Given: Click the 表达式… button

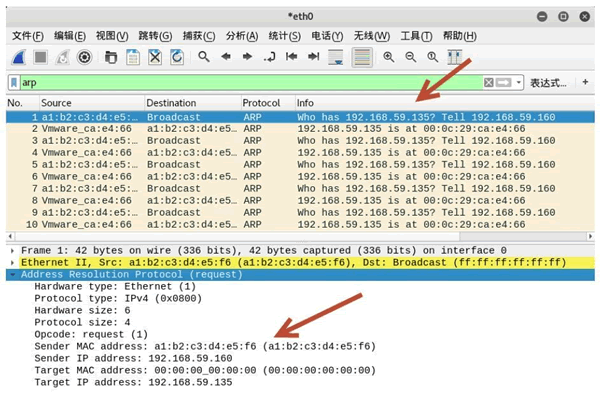Looking at the screenshot, I should (548, 83).
